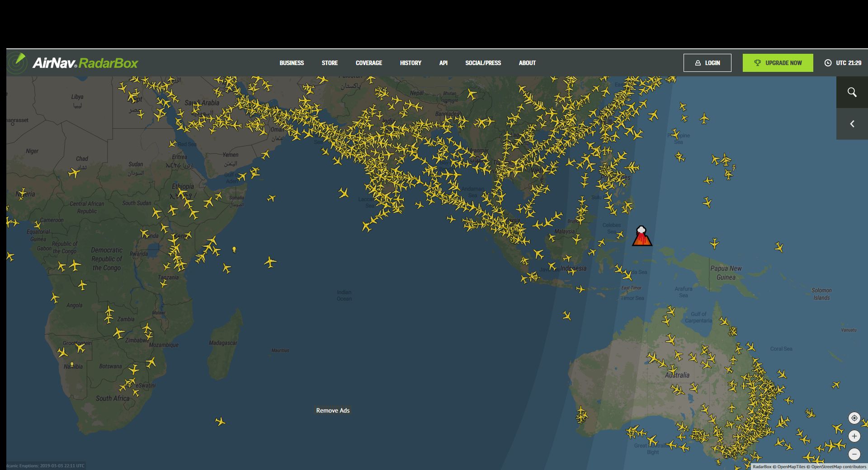This screenshot has width=868, height=470.
Task: Open the Business menu
Action: (292, 63)
